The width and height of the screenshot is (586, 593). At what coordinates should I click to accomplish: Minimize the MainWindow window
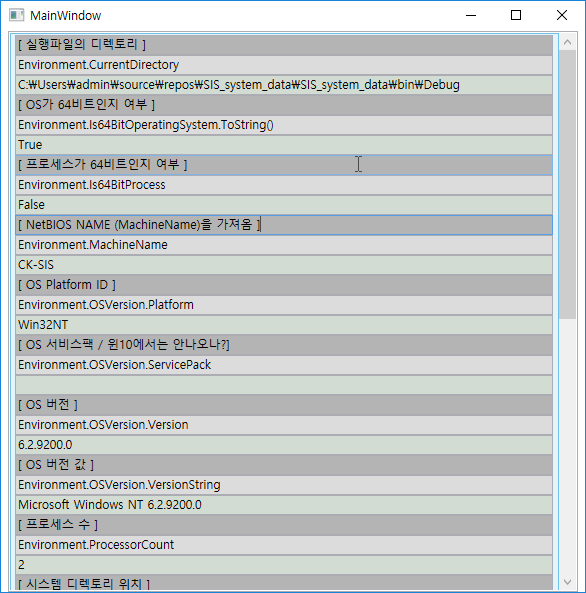(x=471, y=16)
